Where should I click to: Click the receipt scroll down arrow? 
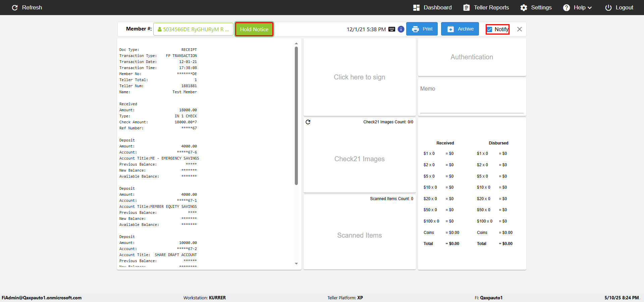[296, 264]
